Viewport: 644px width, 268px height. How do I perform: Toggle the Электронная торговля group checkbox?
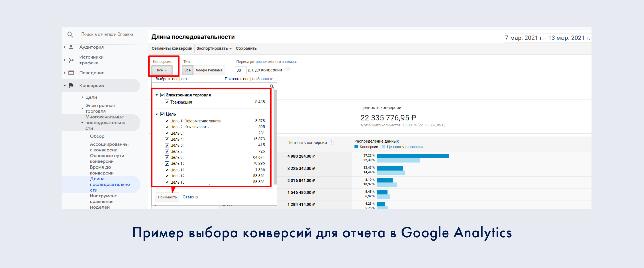click(x=162, y=95)
